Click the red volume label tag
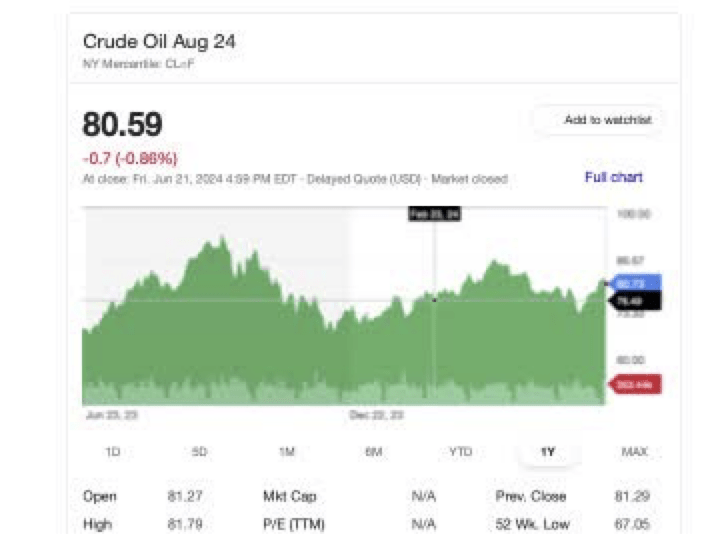This screenshot has width=716, height=534. [x=635, y=385]
